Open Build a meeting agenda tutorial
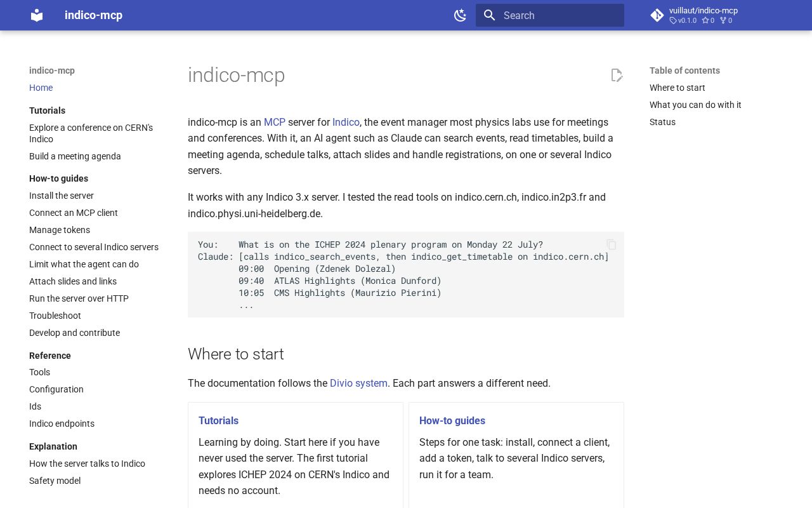The image size is (812, 508). tap(75, 156)
